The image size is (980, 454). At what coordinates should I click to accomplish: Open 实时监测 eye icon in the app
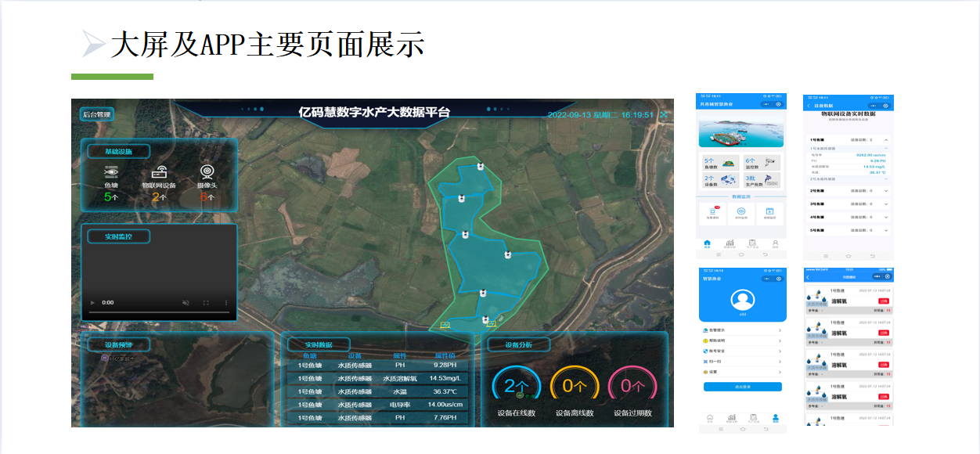tap(741, 211)
